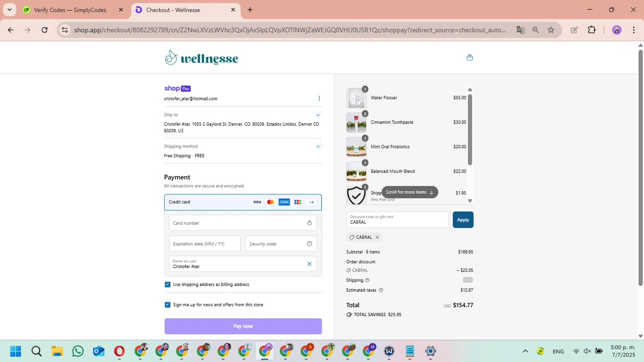Click the Expiration date field
This screenshot has height=362, width=644.
(205, 243)
